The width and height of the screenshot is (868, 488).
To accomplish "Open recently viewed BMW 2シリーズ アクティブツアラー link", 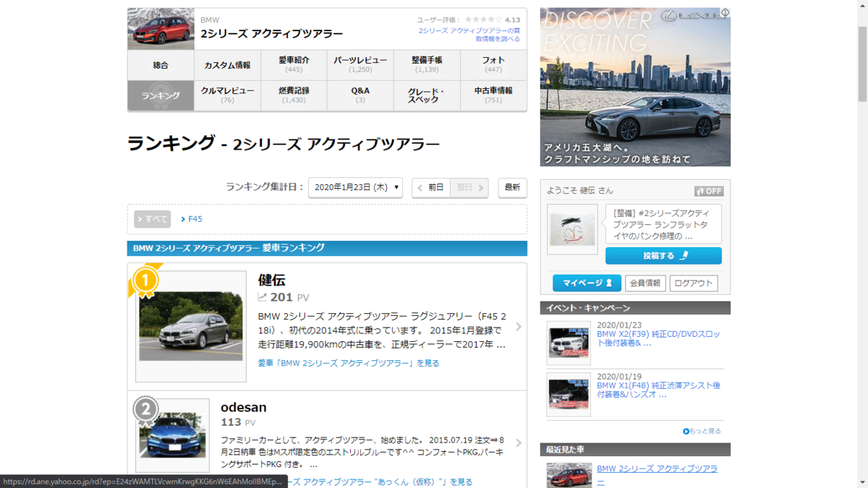I will (657, 474).
